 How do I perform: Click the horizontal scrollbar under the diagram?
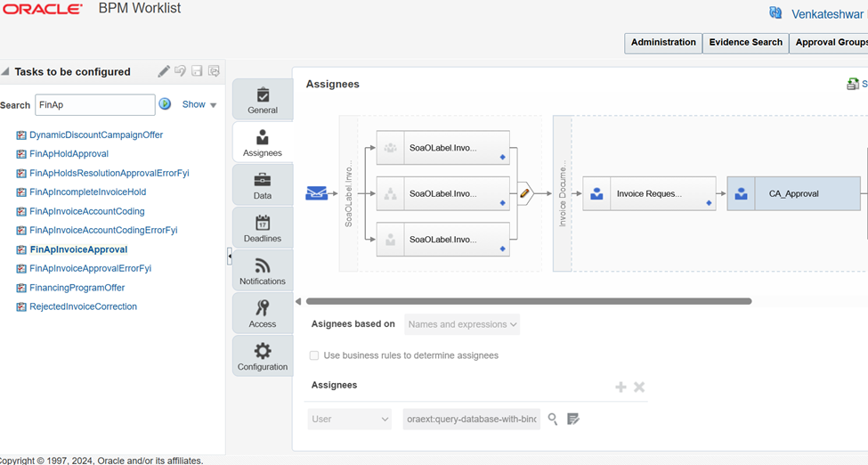tap(529, 301)
